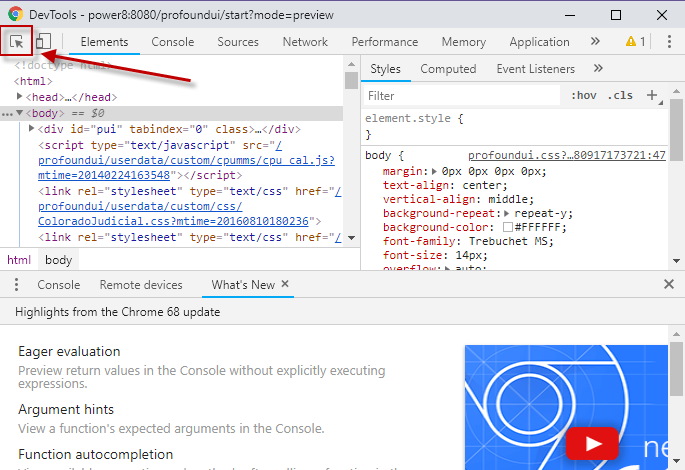Viewport: 685px width, 470px height.
Task: Open the drawer three-dot more tools menu
Action: click(x=16, y=284)
